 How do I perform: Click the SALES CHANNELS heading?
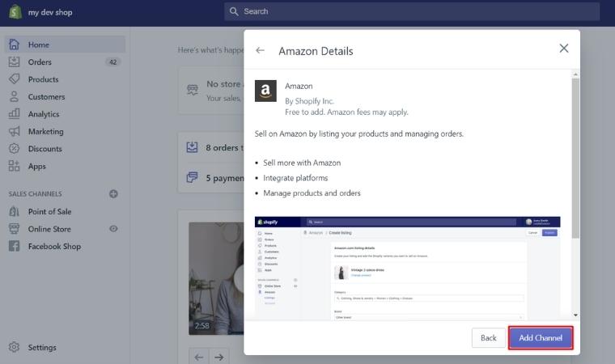(36, 194)
